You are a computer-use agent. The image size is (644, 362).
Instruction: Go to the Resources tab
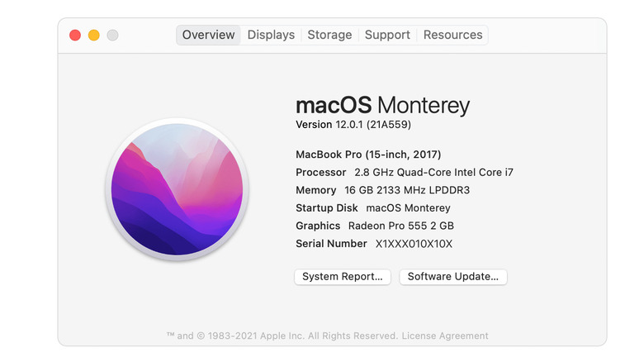(x=452, y=35)
